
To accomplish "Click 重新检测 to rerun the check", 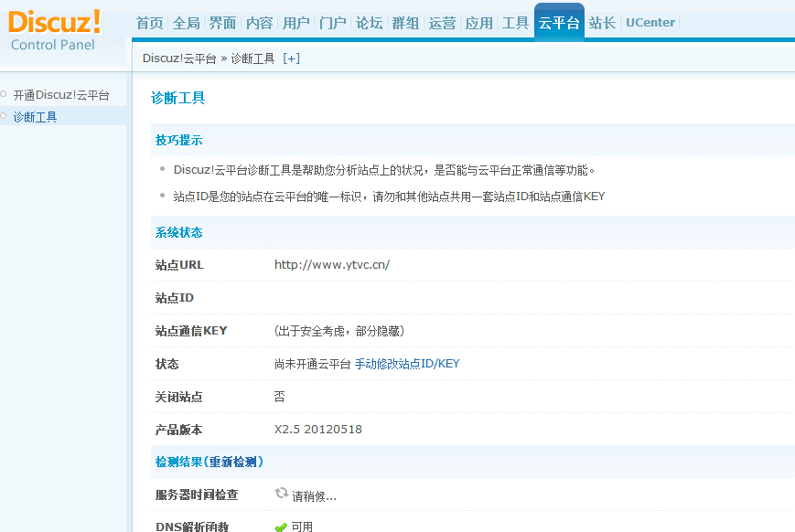I will point(233,463).
